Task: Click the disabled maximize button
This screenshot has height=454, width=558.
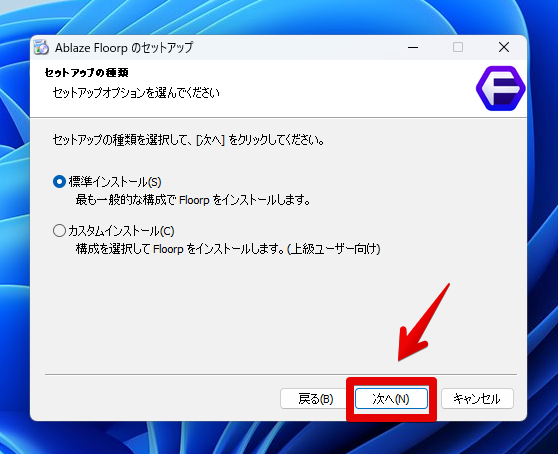Action: pyautogui.click(x=458, y=47)
